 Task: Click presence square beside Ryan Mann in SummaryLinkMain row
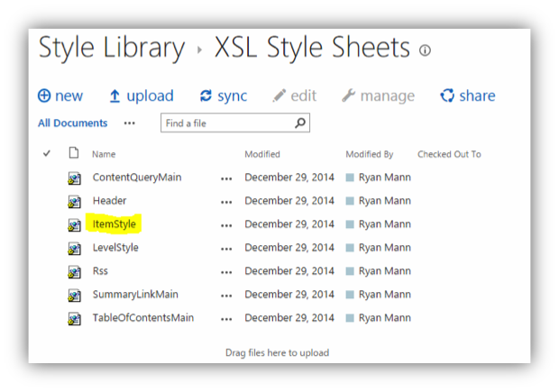tap(350, 295)
